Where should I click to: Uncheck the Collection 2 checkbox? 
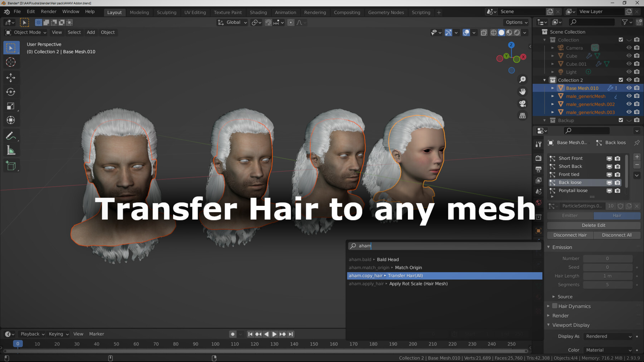(x=621, y=80)
